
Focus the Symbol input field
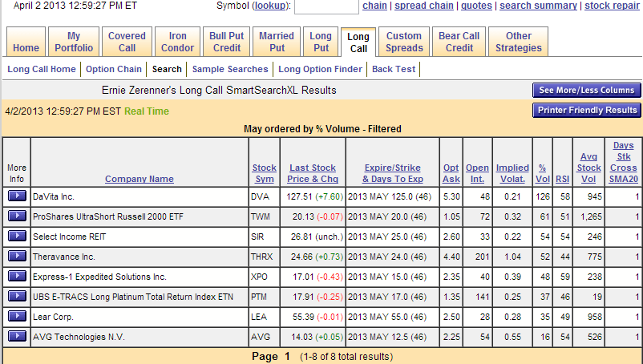coord(326,6)
